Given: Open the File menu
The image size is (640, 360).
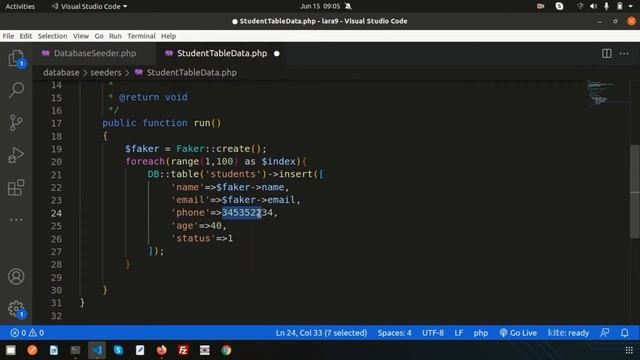Looking at the screenshot, I should click(x=8, y=36).
